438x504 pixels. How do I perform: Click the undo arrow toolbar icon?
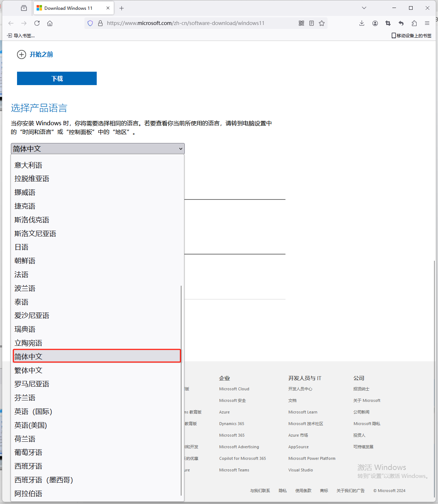401,23
